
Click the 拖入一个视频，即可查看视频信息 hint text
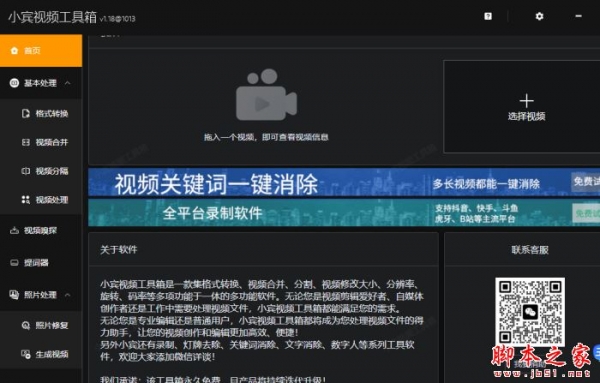[266, 137]
